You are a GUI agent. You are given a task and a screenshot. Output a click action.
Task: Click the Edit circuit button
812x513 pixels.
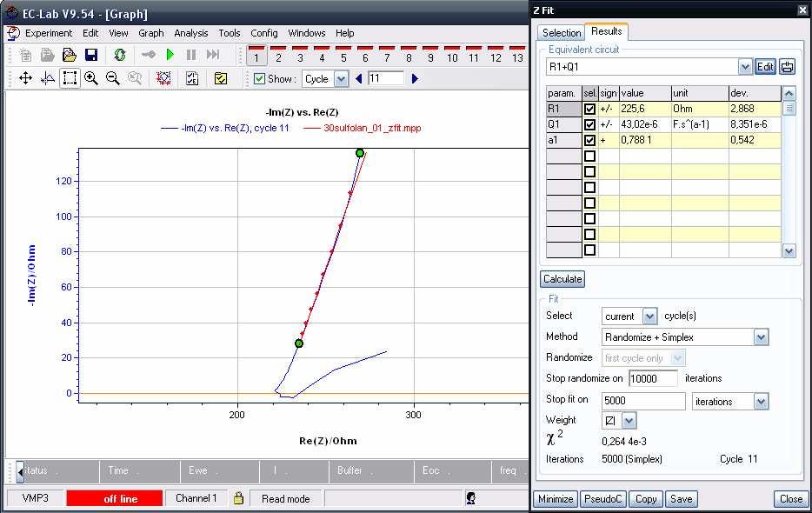click(x=765, y=66)
